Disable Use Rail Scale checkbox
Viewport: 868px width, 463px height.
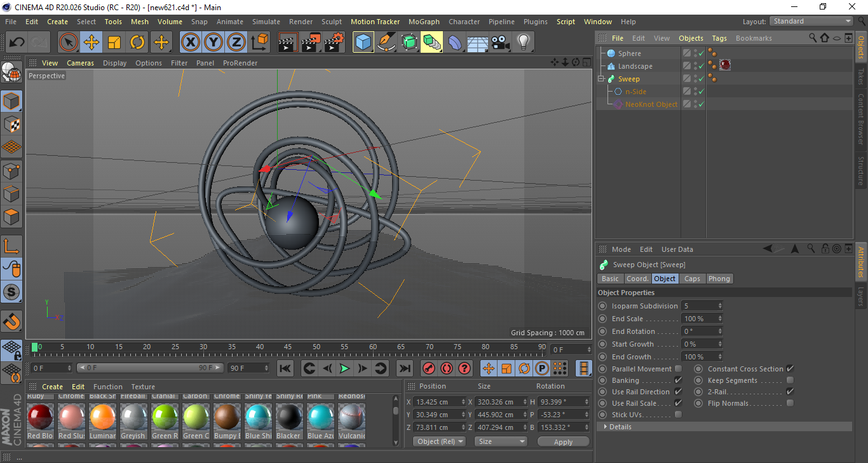click(x=678, y=403)
